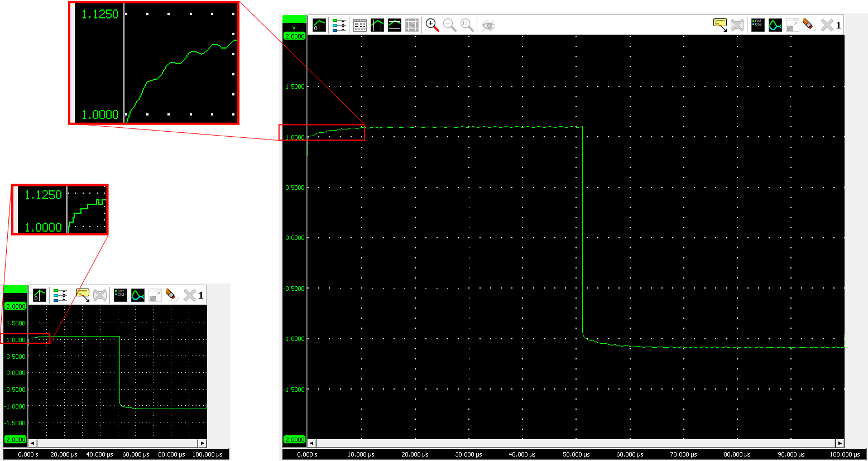Click the -2.0000 lower scale value
Viewport: 868px width, 461px height.
[295, 440]
